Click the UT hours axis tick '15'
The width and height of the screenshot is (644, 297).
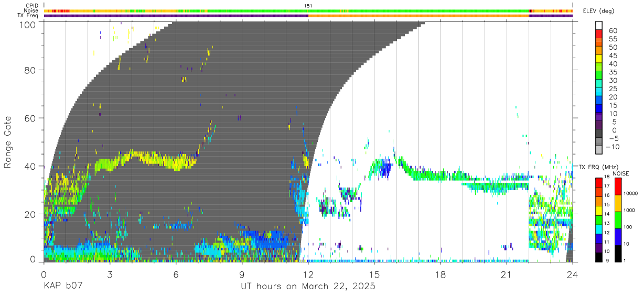(374, 274)
